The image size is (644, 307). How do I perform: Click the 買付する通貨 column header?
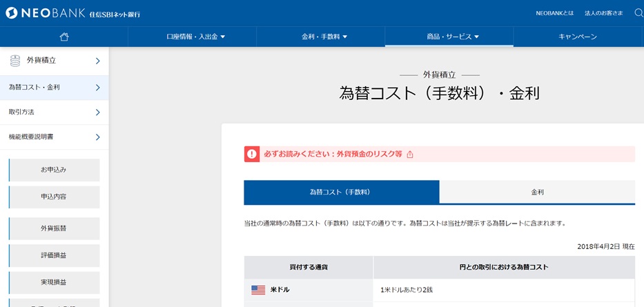coord(309,267)
